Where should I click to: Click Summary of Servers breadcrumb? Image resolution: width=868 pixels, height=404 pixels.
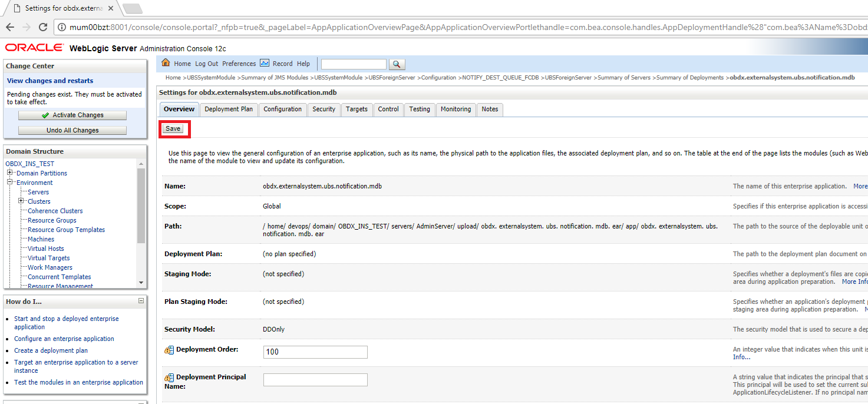tap(624, 78)
